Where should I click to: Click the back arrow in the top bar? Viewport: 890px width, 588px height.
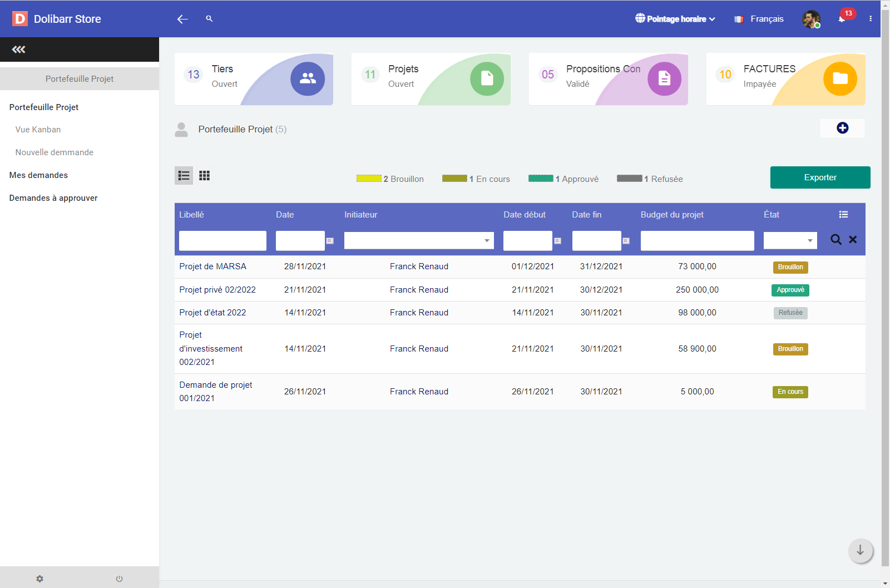182,19
